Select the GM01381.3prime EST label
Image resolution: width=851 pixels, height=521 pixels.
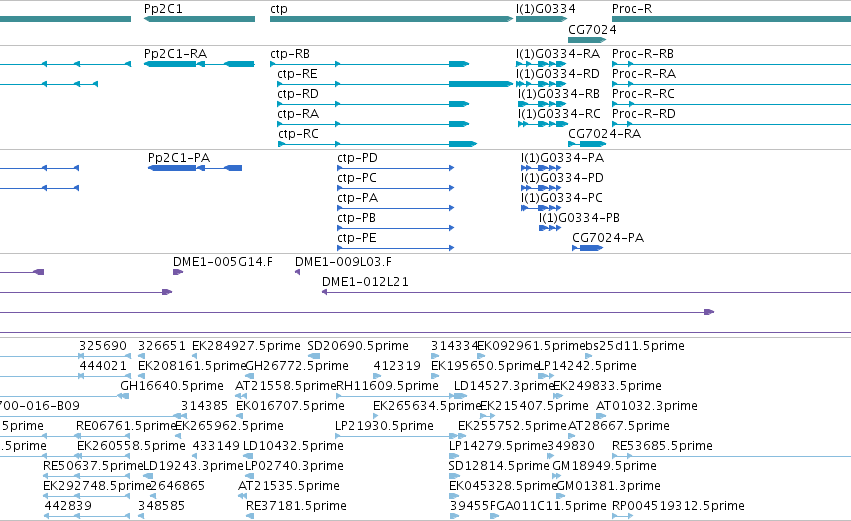(x=608, y=487)
